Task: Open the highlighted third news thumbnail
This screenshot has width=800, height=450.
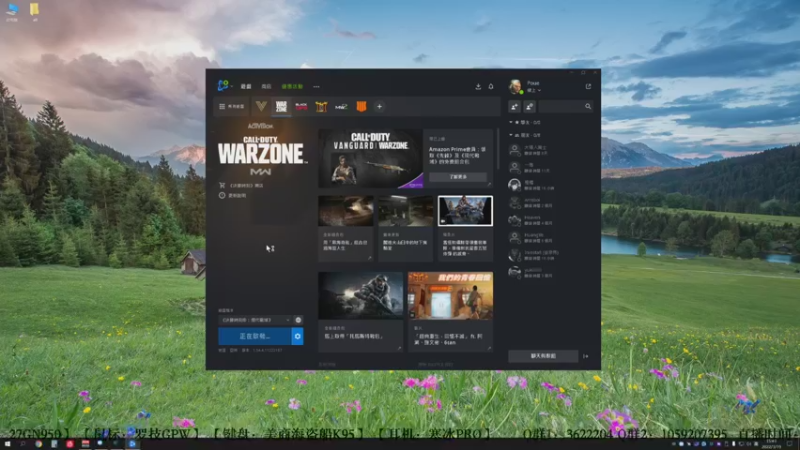Action: pyautogui.click(x=465, y=211)
